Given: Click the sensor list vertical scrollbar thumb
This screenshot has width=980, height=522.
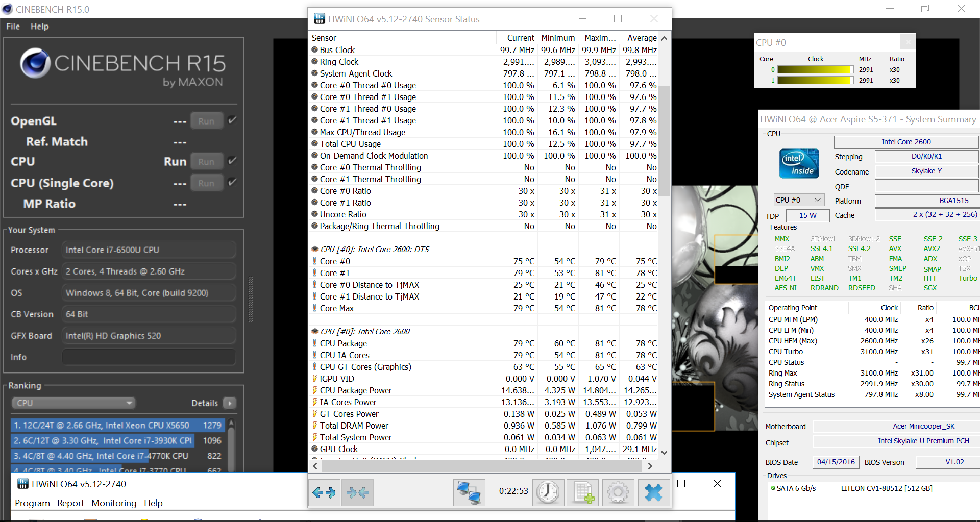Looking at the screenshot, I should [664, 141].
